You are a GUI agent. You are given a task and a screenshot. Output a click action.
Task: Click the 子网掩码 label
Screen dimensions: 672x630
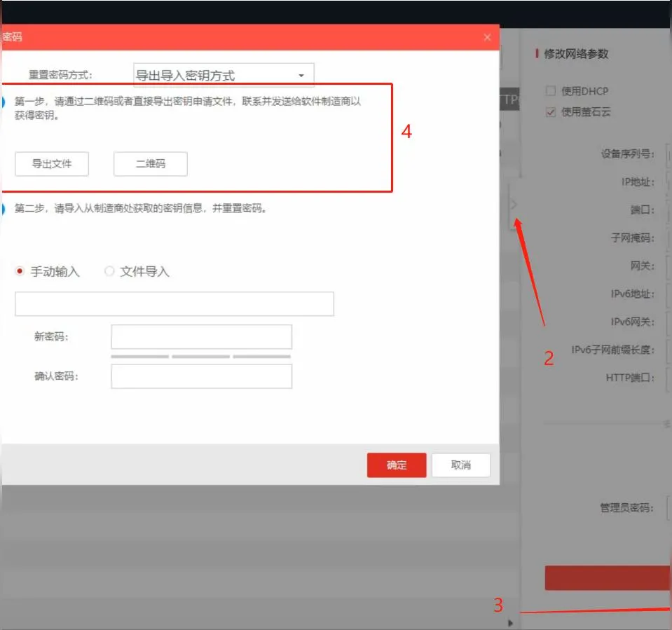coord(633,238)
